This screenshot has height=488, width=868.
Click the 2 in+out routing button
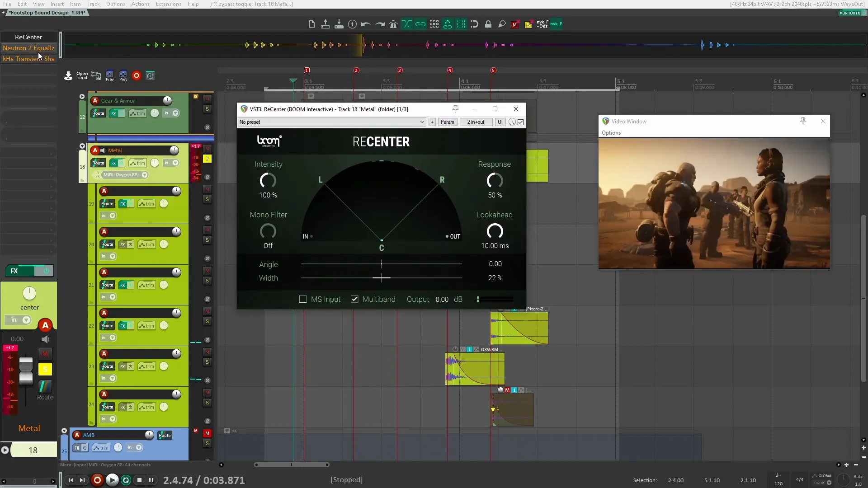[476, 122]
